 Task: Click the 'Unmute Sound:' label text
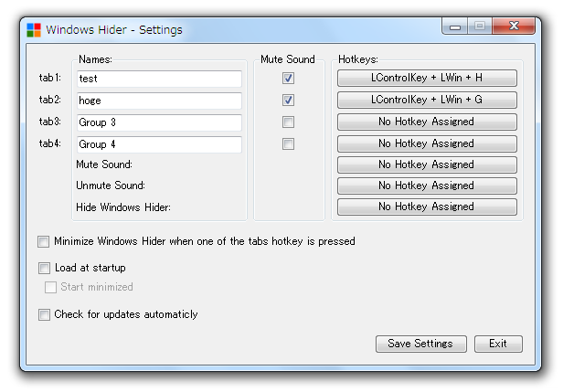tap(111, 185)
